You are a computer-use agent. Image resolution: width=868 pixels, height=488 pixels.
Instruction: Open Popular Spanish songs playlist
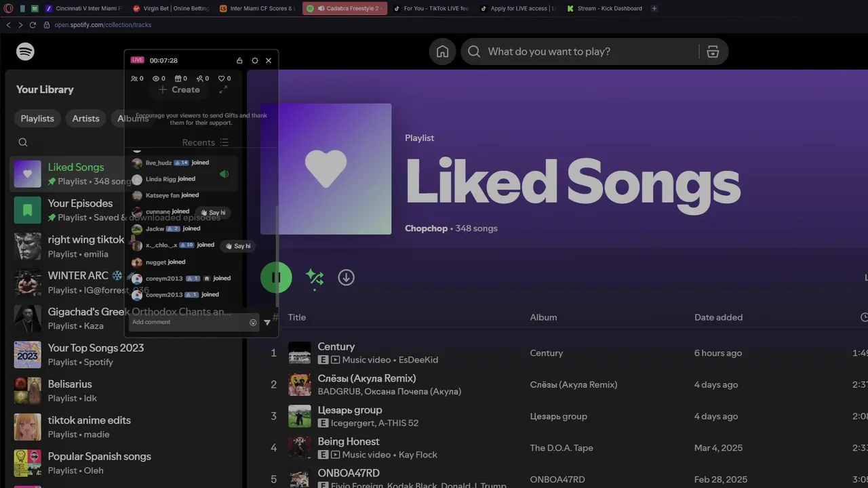(x=124, y=463)
